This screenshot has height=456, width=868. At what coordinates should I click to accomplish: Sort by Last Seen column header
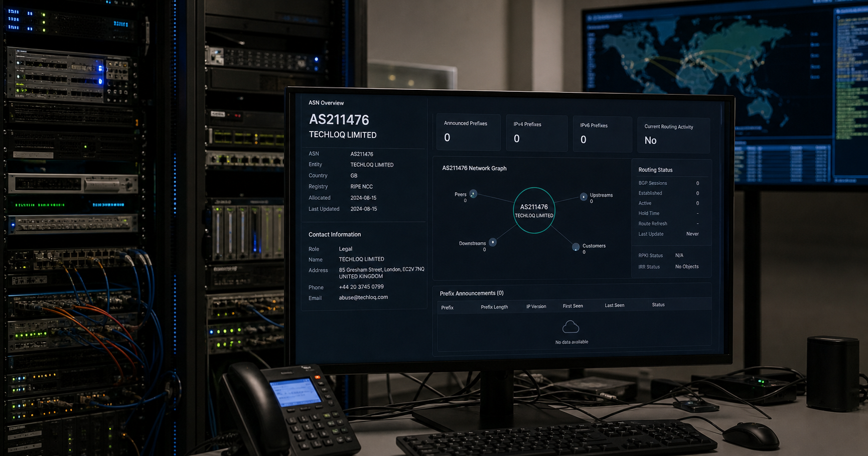pyautogui.click(x=614, y=306)
